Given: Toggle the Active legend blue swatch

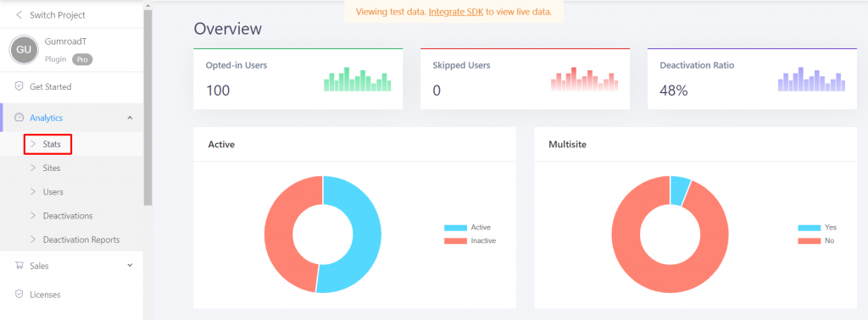Looking at the screenshot, I should click(455, 228).
